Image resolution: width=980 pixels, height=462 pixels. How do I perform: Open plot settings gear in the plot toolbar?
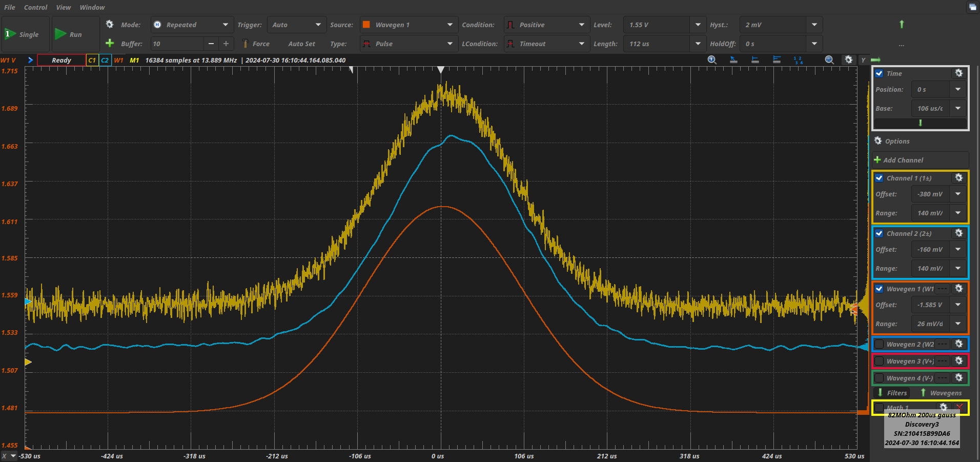[849, 60]
